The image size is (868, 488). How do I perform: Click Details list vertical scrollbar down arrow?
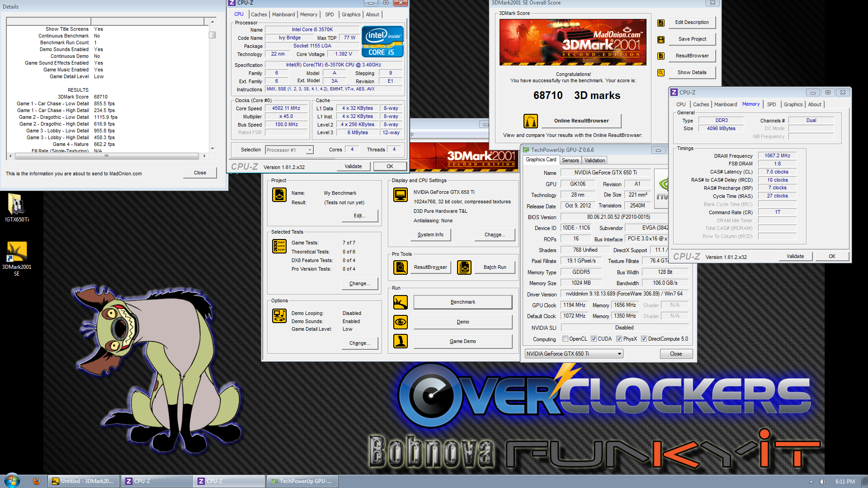tap(212, 148)
